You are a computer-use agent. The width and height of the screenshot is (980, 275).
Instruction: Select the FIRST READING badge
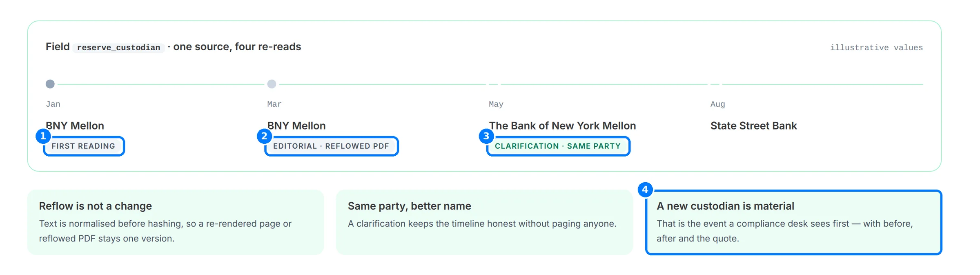[84, 146]
